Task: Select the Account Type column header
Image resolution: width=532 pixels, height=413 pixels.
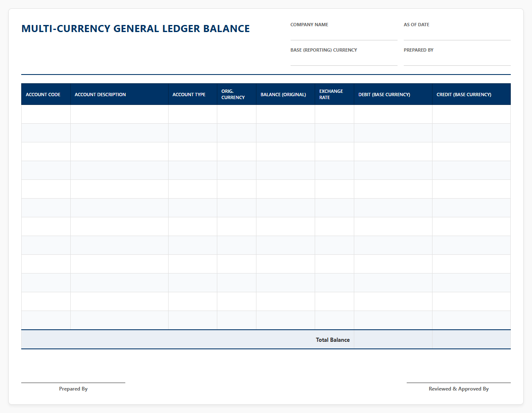Action: pyautogui.click(x=193, y=95)
